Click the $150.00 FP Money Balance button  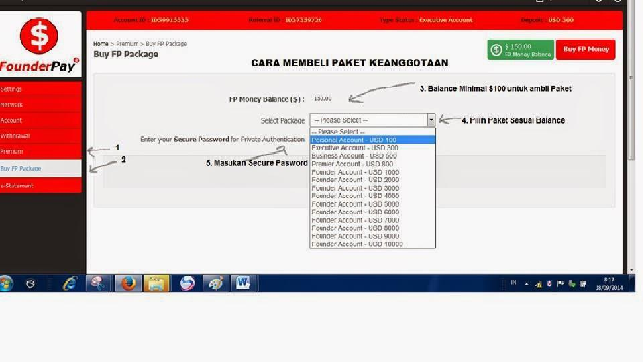coord(521,50)
